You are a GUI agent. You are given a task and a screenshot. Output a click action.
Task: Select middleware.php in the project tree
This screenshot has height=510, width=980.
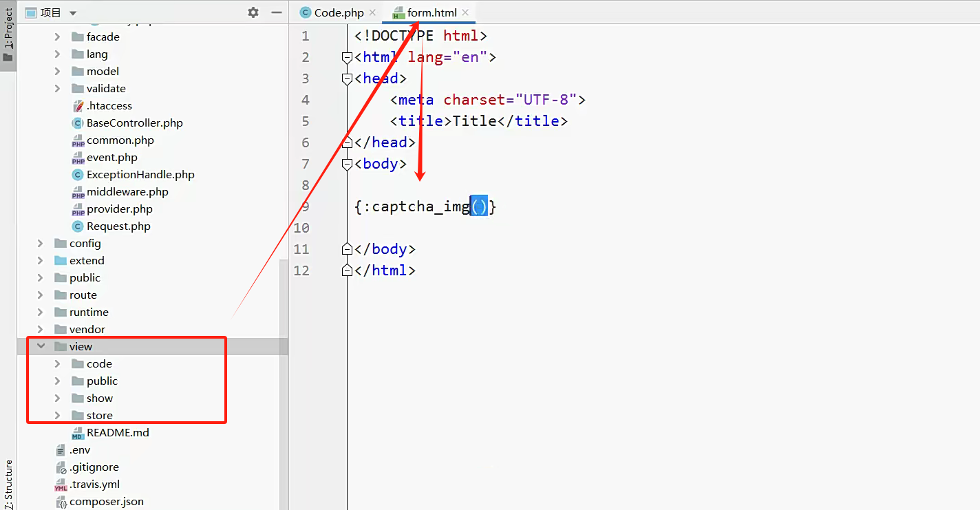[128, 191]
